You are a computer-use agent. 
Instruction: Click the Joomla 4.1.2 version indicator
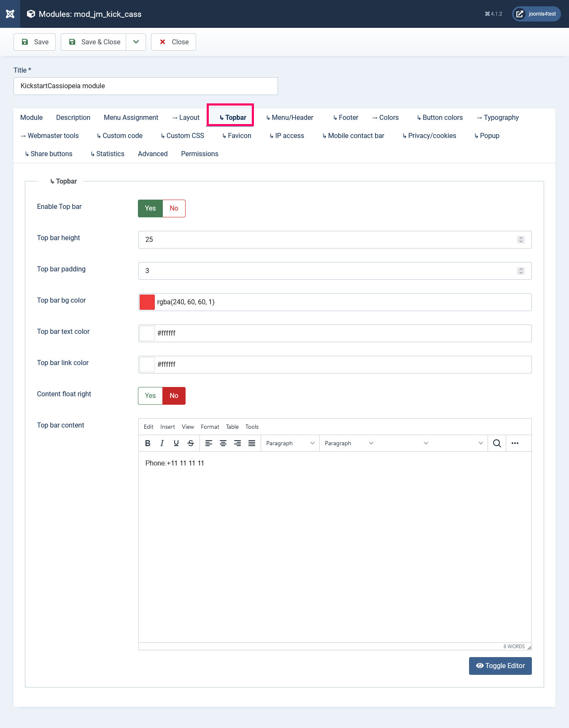493,14
